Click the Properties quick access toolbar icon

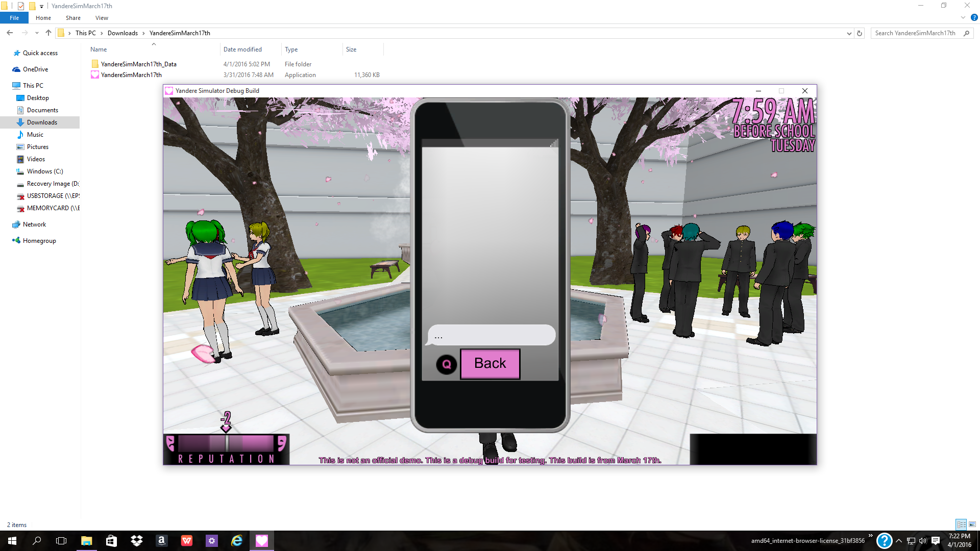click(21, 6)
